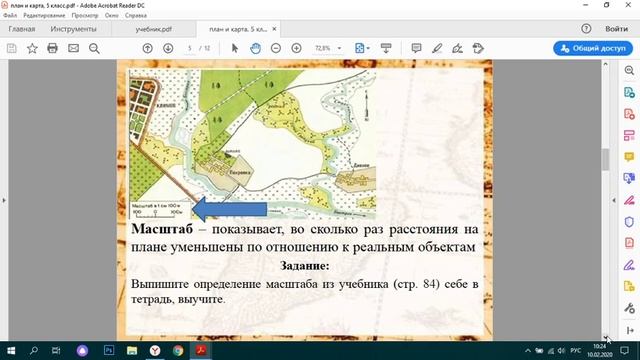Click the page number input field
The height and width of the screenshot is (360, 640).
point(190,48)
